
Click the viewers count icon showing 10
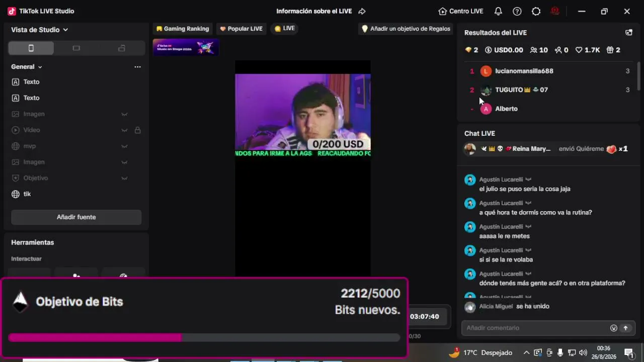[x=534, y=50]
